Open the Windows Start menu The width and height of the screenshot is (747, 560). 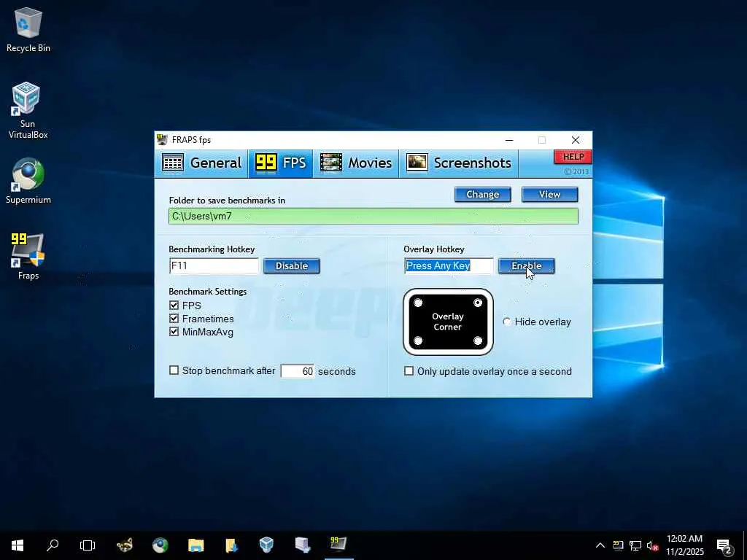coord(18,545)
